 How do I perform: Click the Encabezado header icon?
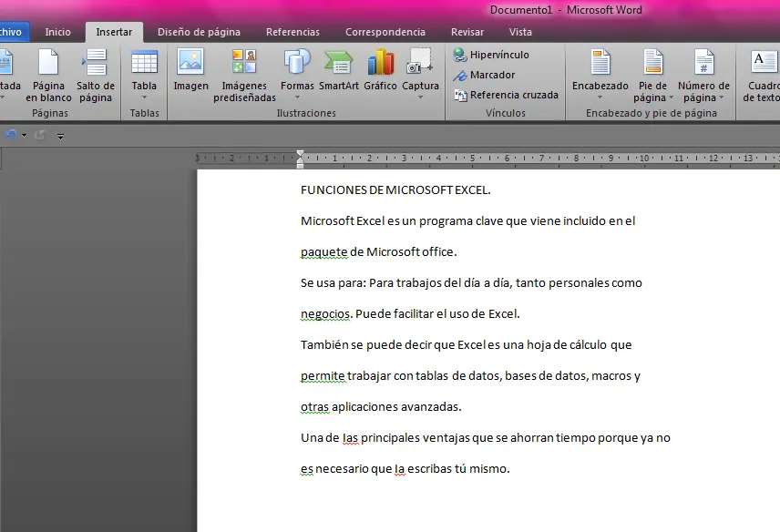(x=600, y=62)
